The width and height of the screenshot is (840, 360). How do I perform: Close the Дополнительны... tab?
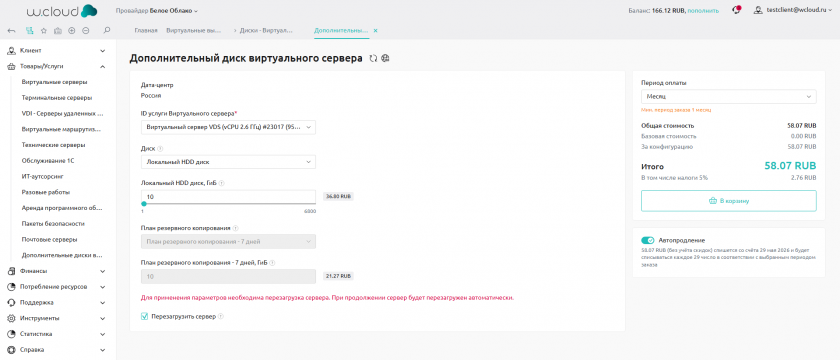376,31
